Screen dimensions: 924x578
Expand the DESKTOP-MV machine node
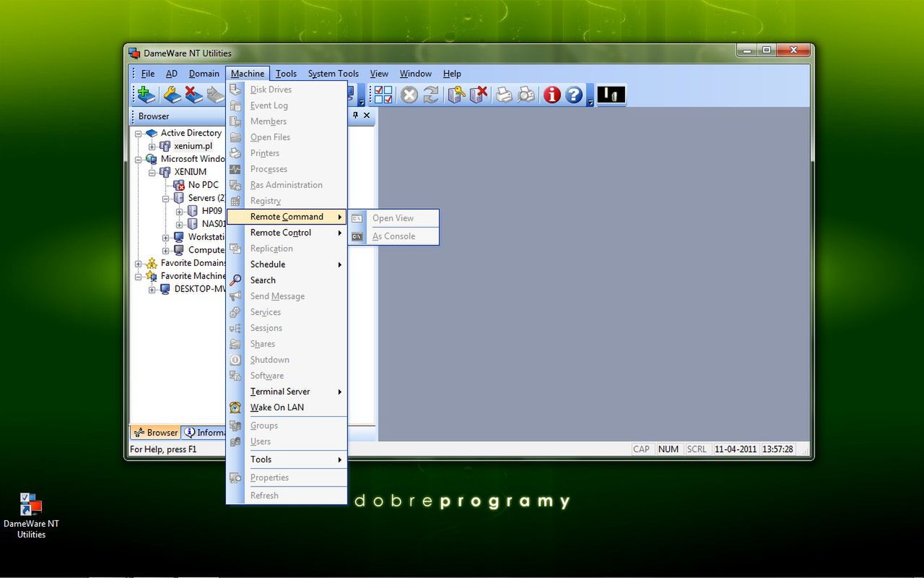pos(152,289)
